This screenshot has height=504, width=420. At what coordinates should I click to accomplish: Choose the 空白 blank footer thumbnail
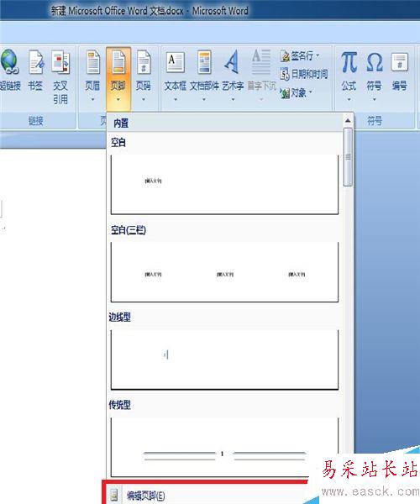(x=224, y=185)
